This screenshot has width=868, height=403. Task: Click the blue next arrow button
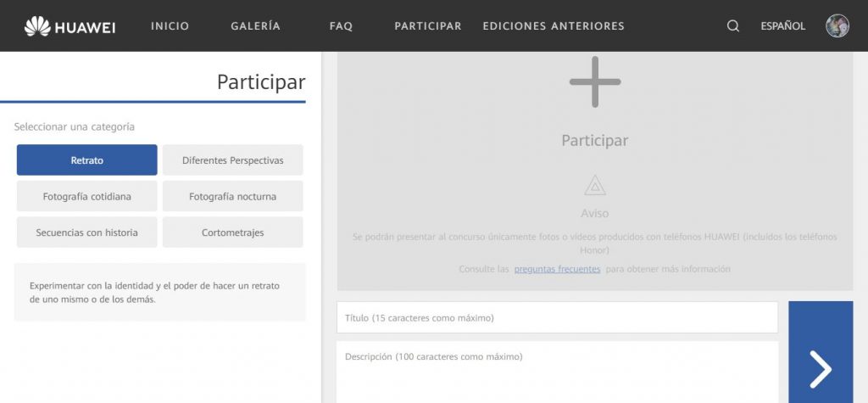click(x=820, y=367)
